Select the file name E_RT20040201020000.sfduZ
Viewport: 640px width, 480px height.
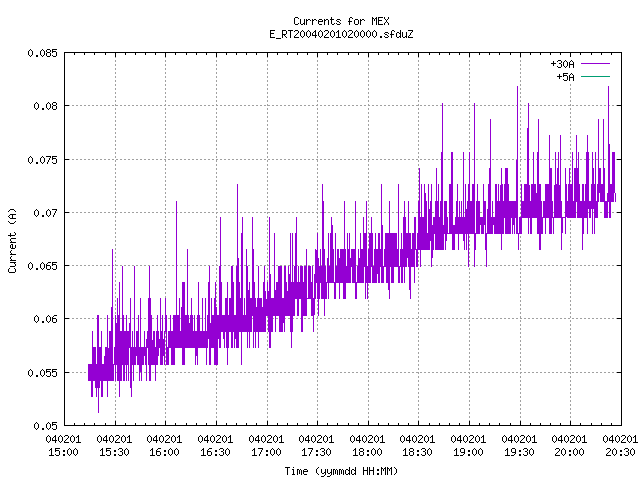tap(341, 34)
